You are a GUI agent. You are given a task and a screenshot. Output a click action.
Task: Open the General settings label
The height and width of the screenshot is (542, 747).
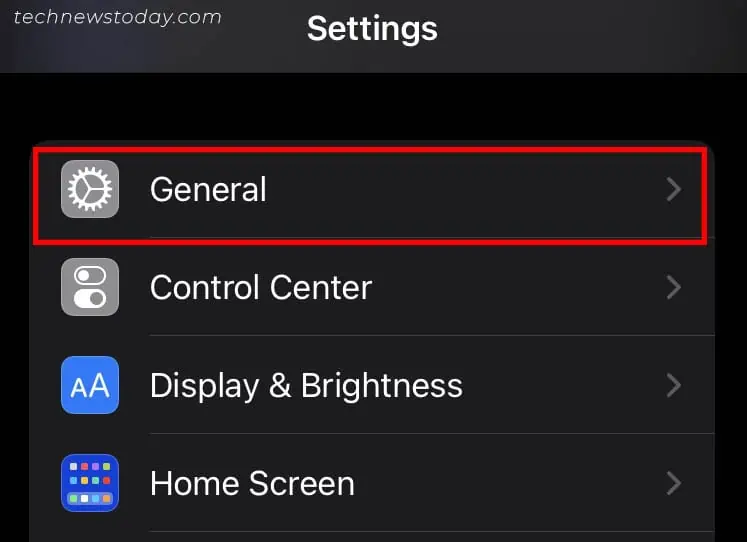coord(208,189)
